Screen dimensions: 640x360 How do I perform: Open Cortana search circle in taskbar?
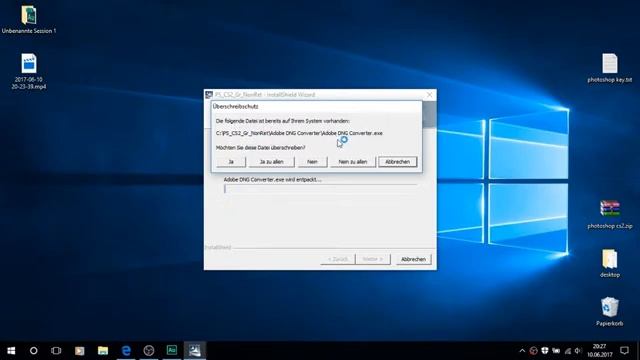pyautogui.click(x=33, y=351)
